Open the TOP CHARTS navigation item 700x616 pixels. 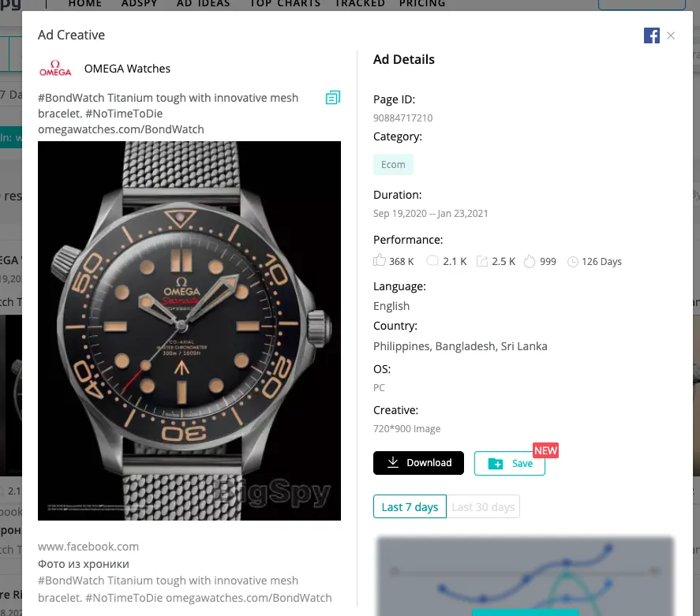[x=284, y=4]
